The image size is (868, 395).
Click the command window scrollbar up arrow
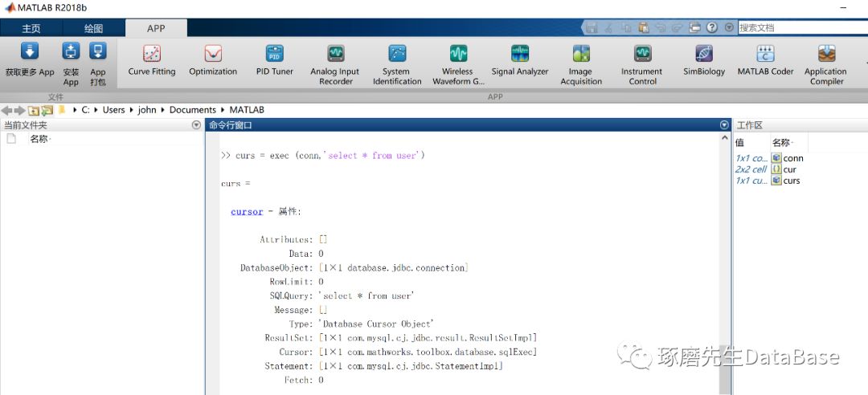[726, 138]
